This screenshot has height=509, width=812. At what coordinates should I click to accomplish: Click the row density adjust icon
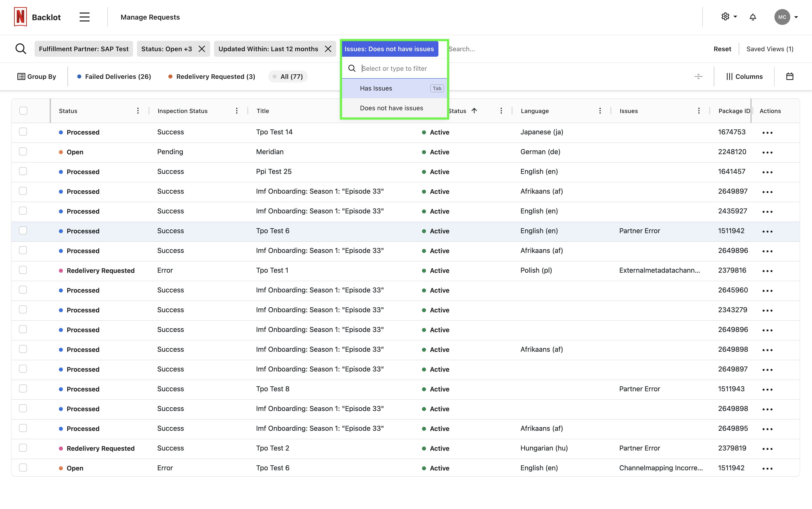click(x=698, y=76)
